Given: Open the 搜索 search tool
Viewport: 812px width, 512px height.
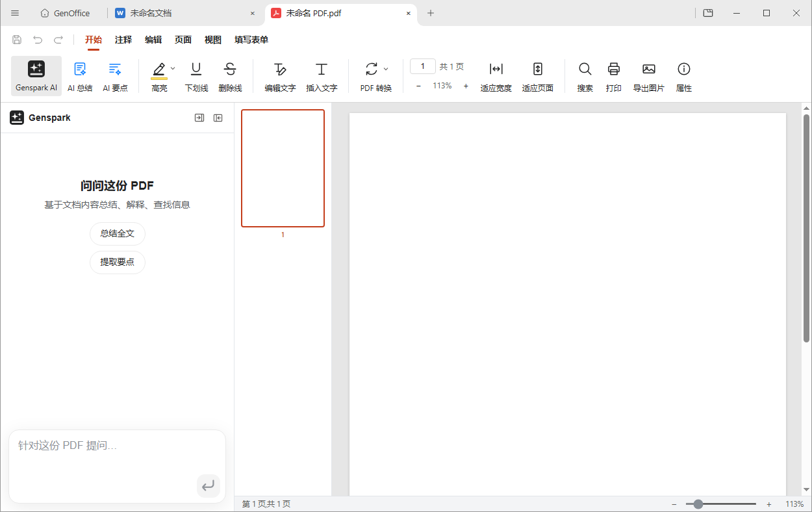Looking at the screenshot, I should [585, 76].
